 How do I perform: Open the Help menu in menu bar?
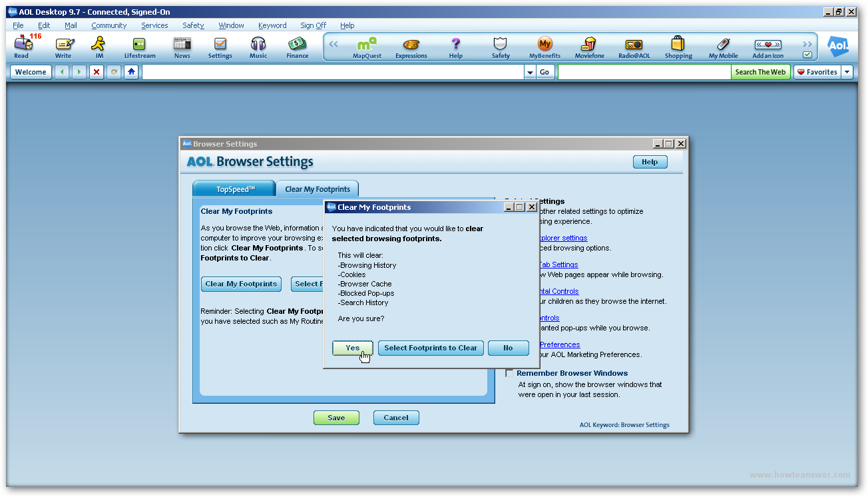pos(347,25)
